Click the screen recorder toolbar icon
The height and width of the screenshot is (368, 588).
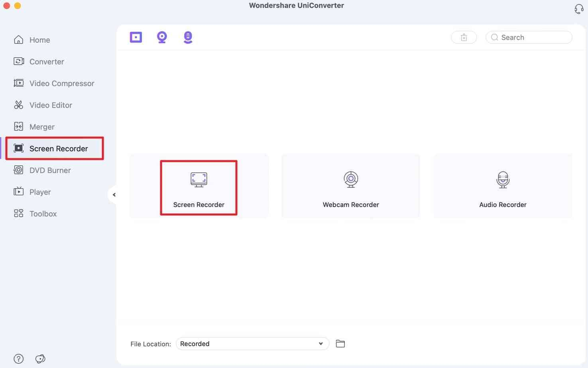(x=136, y=37)
